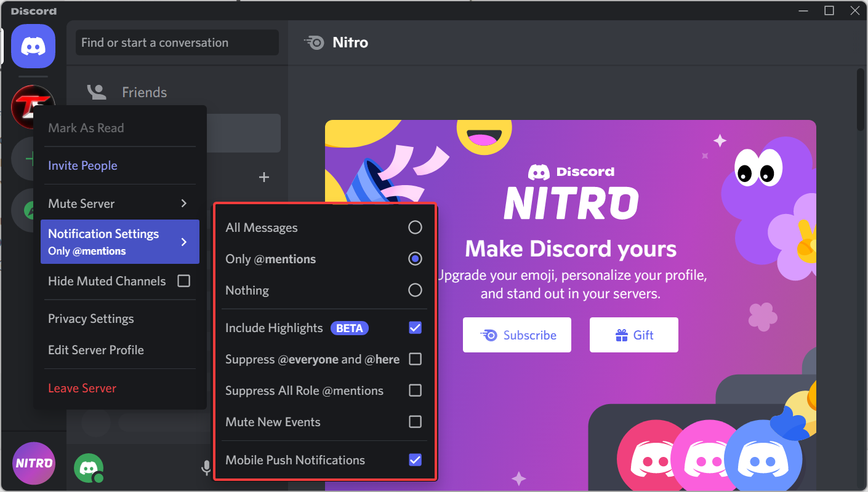The width and height of the screenshot is (868, 492).
Task: Click the Mute Server menu label
Action: [81, 204]
